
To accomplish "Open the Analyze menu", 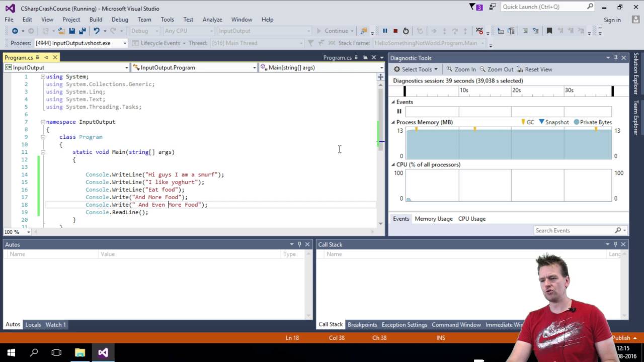I will 212,20.
